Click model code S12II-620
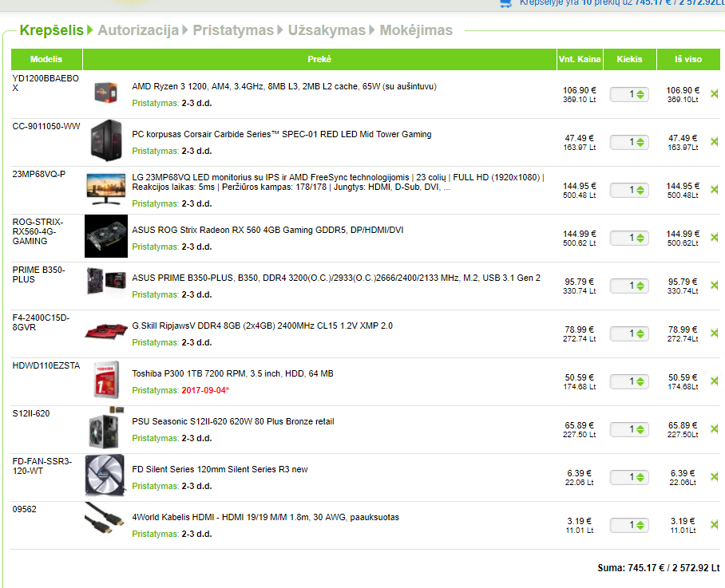The width and height of the screenshot is (725, 588). point(31,413)
